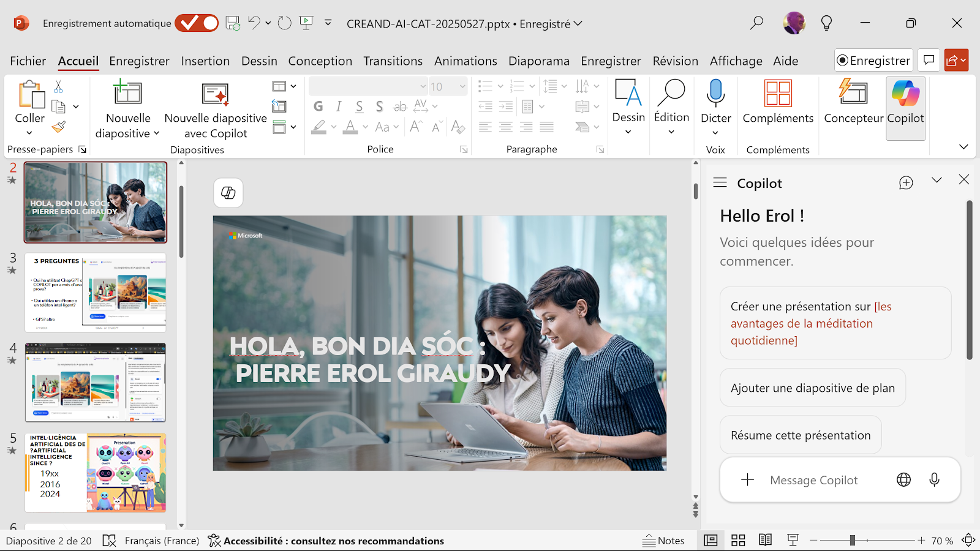Click the format painter brush icon
The height and width of the screenshot is (551, 980).
(59, 127)
